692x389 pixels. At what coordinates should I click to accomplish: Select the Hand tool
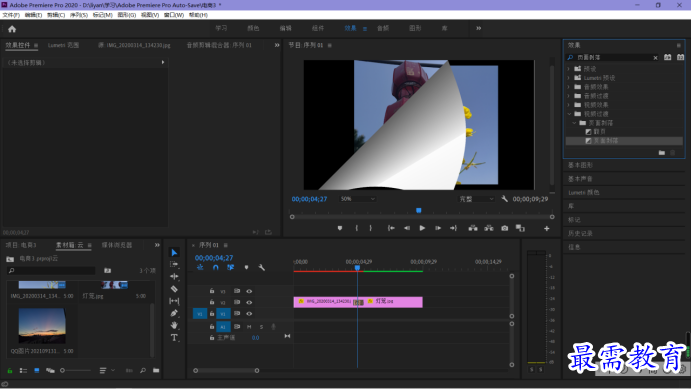tap(174, 325)
